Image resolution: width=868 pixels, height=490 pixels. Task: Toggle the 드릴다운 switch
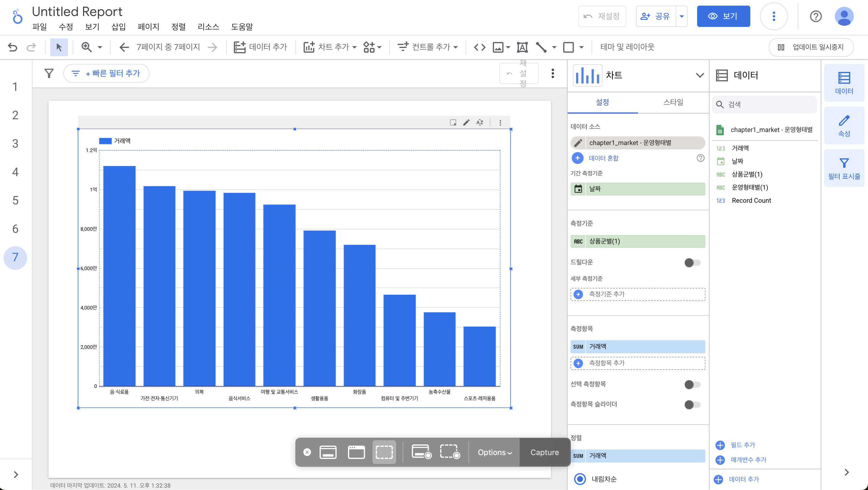692,262
